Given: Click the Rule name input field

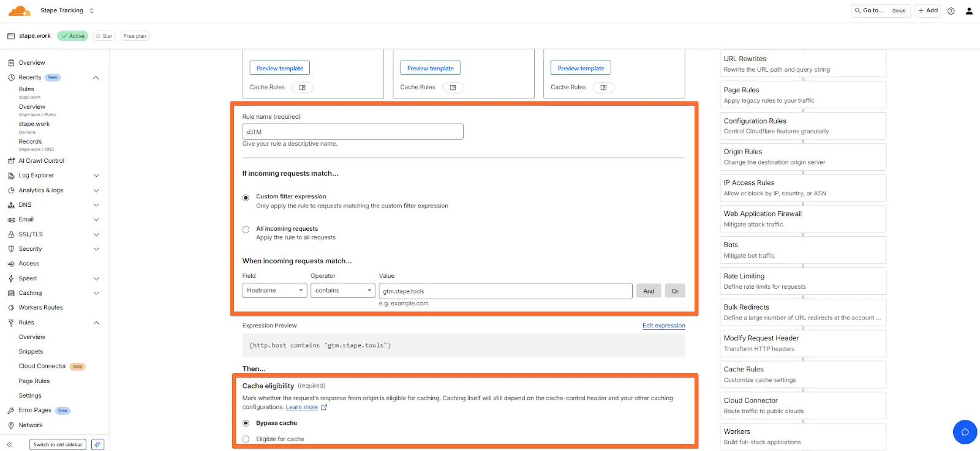Looking at the screenshot, I should click(x=353, y=132).
